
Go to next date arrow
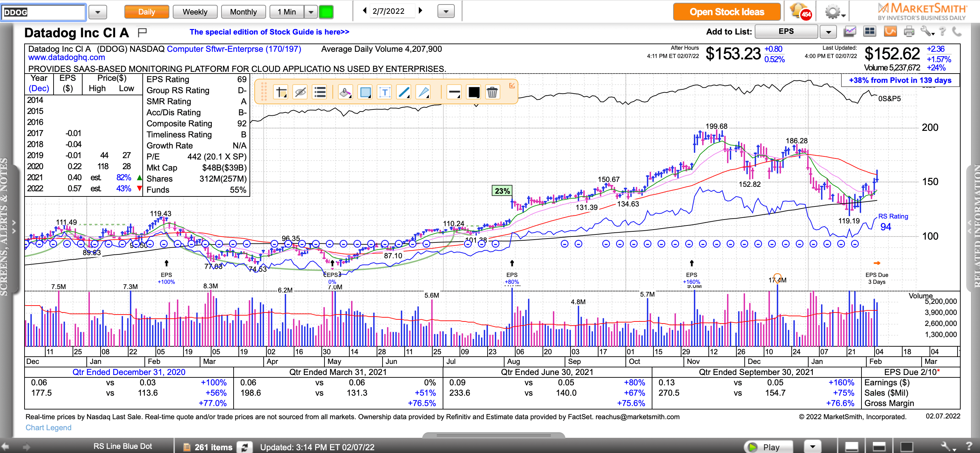(421, 11)
